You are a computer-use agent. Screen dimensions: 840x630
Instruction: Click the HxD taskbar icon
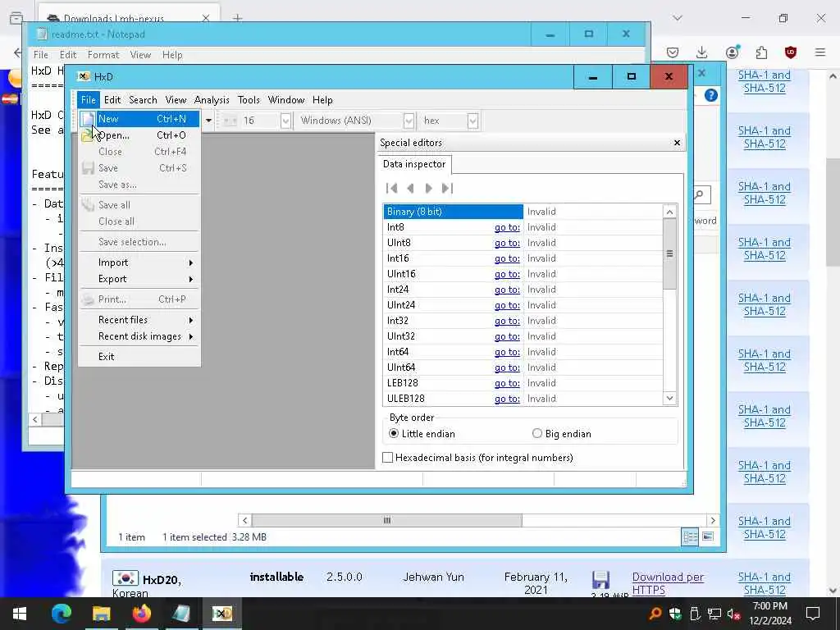coord(221,614)
